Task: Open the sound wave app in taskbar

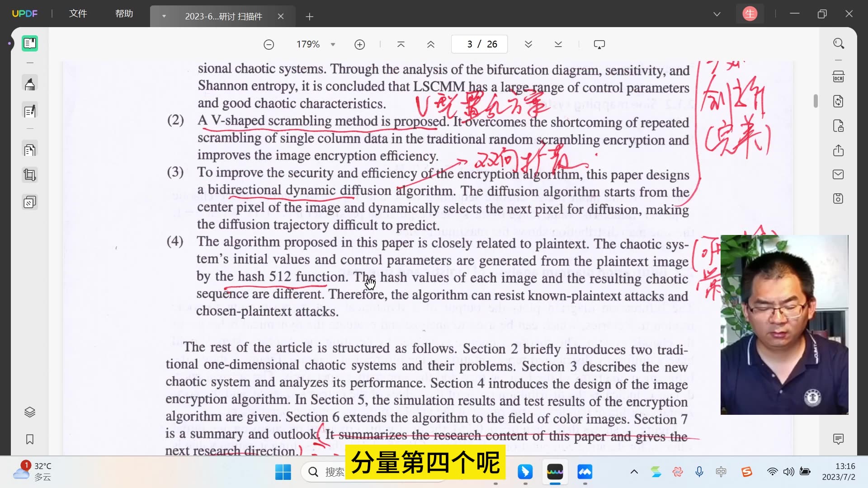Action: tap(555, 472)
